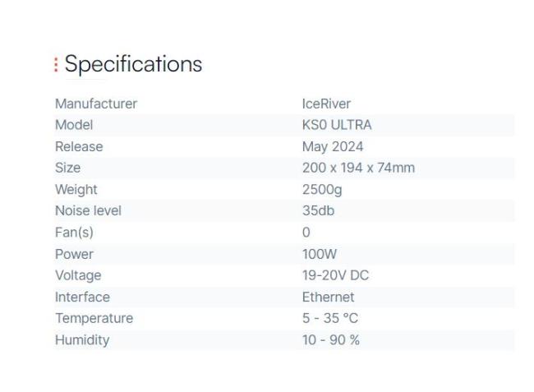Click the KS0 ULTRA model value

tap(337, 125)
